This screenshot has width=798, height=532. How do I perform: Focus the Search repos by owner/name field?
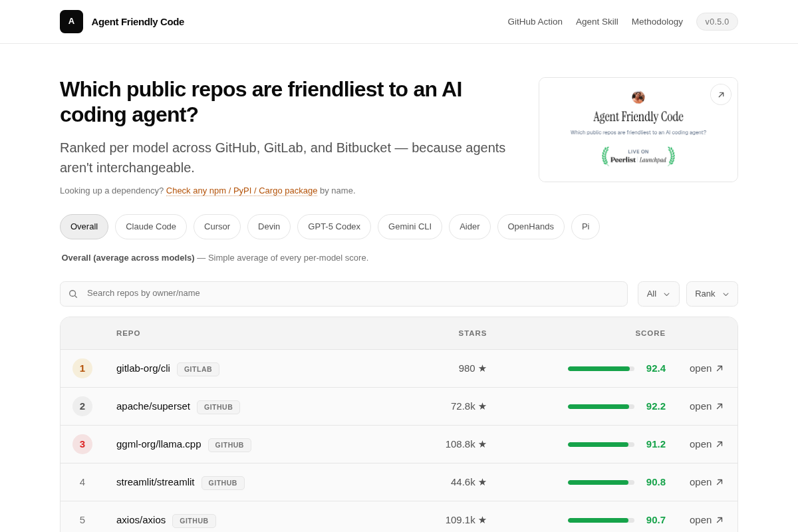(x=344, y=294)
